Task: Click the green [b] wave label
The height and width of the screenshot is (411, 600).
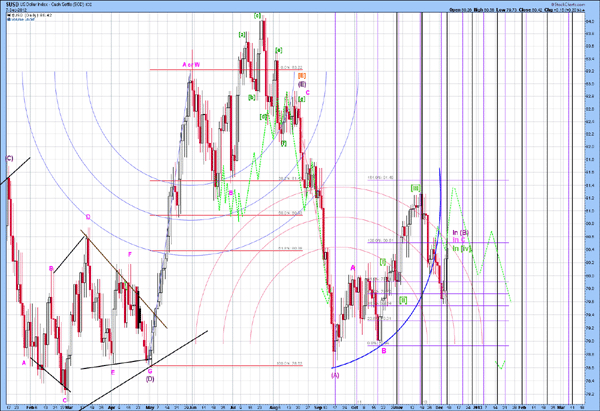Action: click(251, 97)
